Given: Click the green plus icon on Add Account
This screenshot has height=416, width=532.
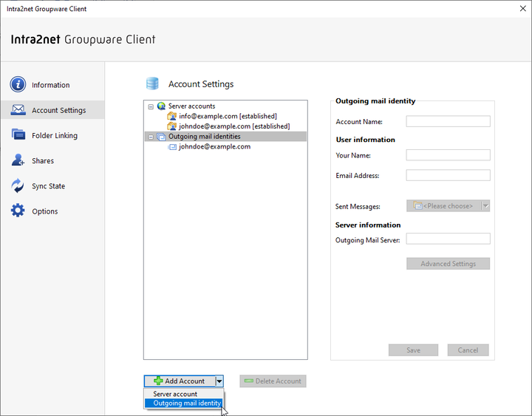Looking at the screenshot, I should point(158,381).
